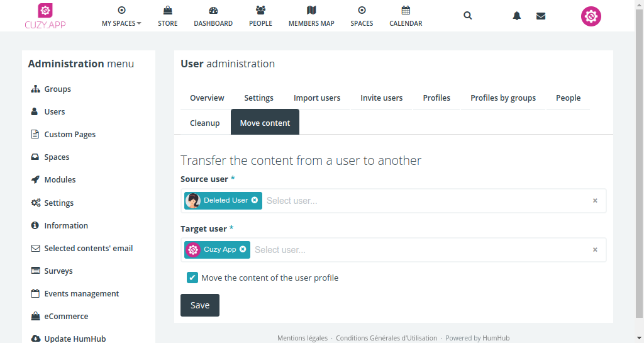This screenshot has width=644, height=343.
Task: Open the Store shopping bag icon
Action: tap(167, 10)
